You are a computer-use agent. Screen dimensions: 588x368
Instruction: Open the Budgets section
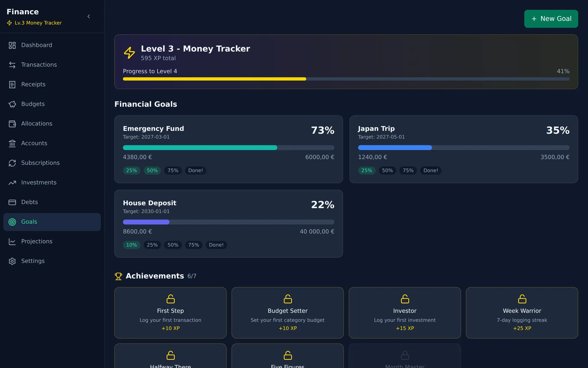click(x=52, y=104)
